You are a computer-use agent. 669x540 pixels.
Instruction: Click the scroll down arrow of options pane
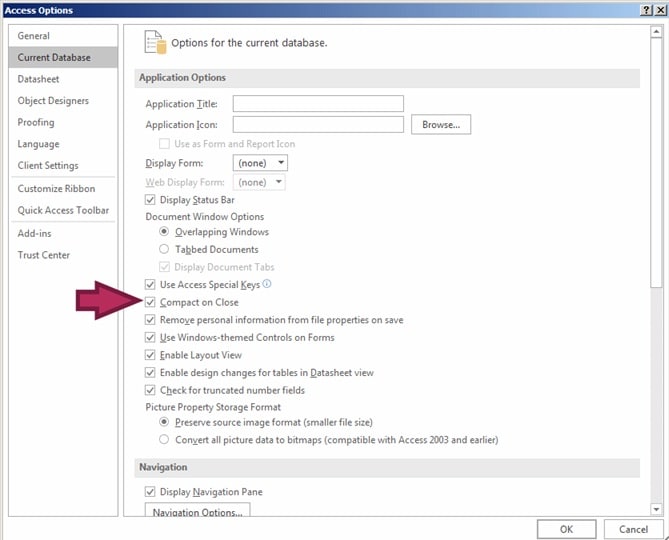[656, 509]
